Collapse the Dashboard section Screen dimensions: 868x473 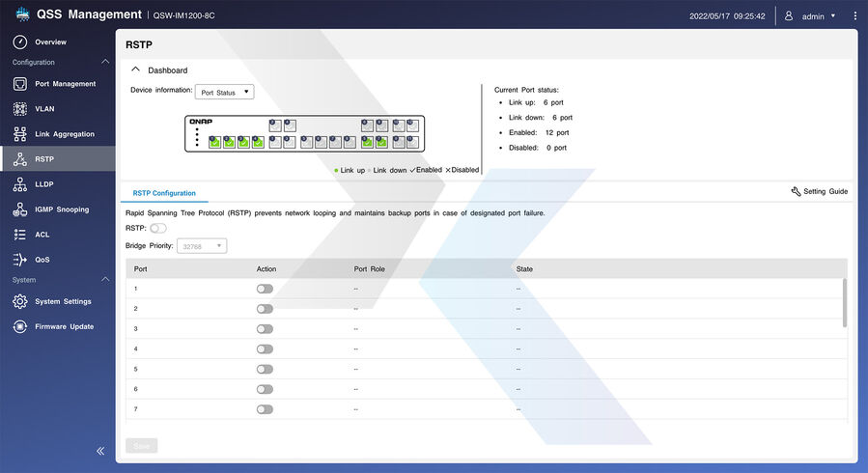[x=136, y=70]
